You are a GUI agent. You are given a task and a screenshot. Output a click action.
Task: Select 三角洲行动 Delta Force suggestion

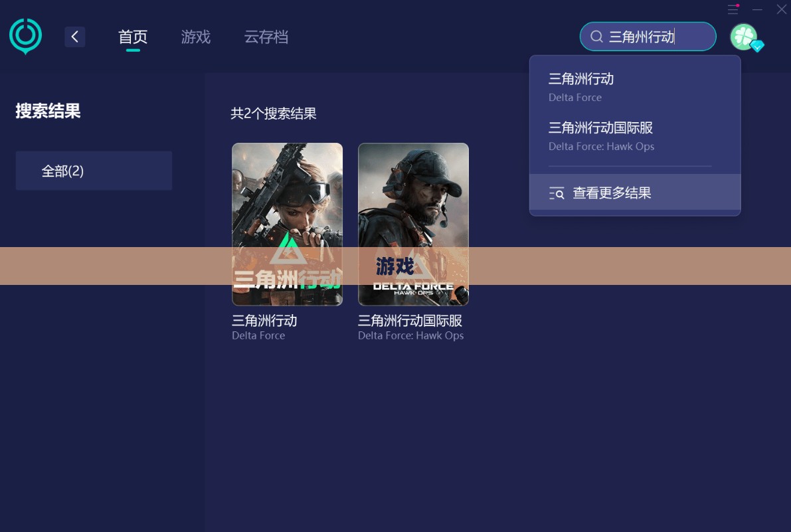tap(635, 87)
